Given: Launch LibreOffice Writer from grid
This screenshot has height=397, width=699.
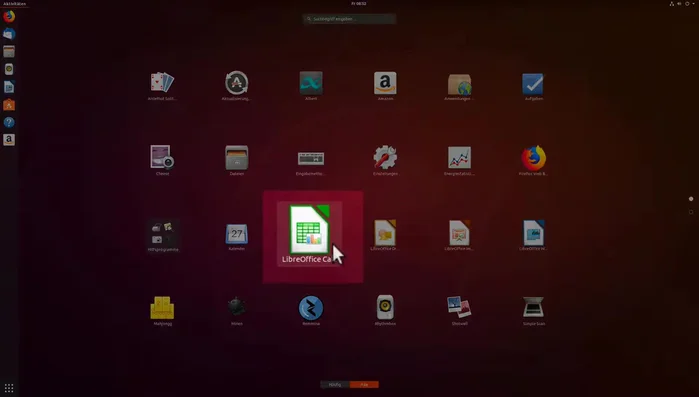Looking at the screenshot, I should click(533, 235).
